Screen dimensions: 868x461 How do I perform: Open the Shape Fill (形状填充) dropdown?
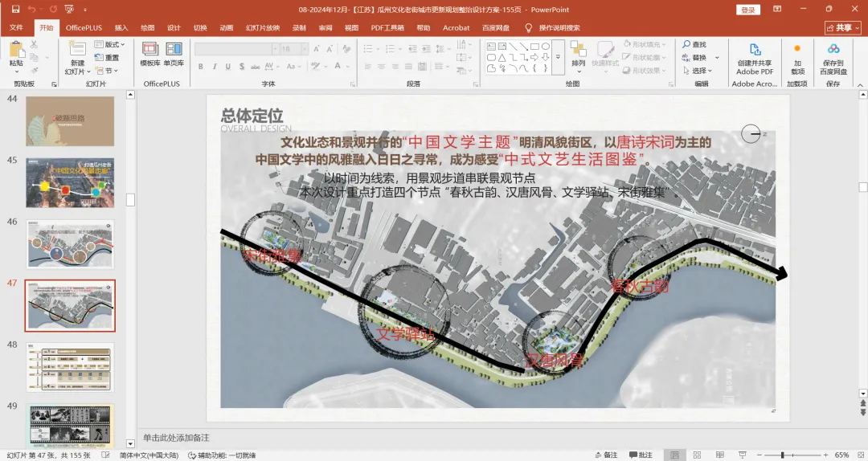point(645,44)
